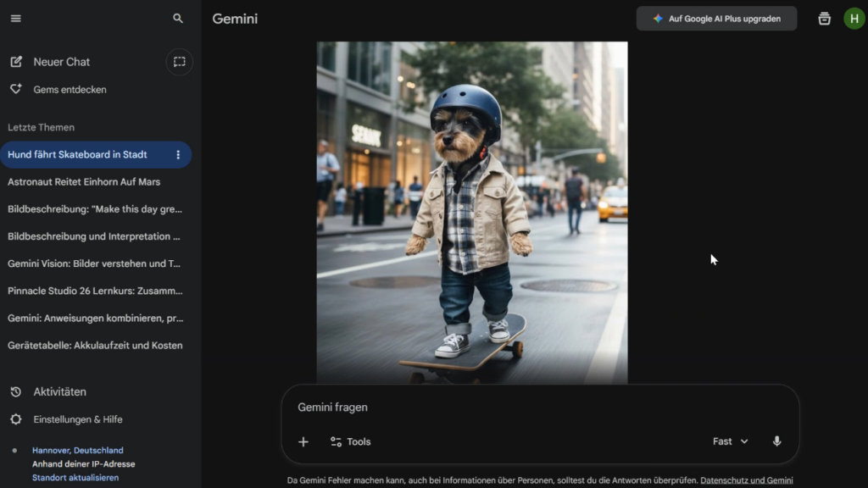Expand the Fast model selector

[x=730, y=441]
